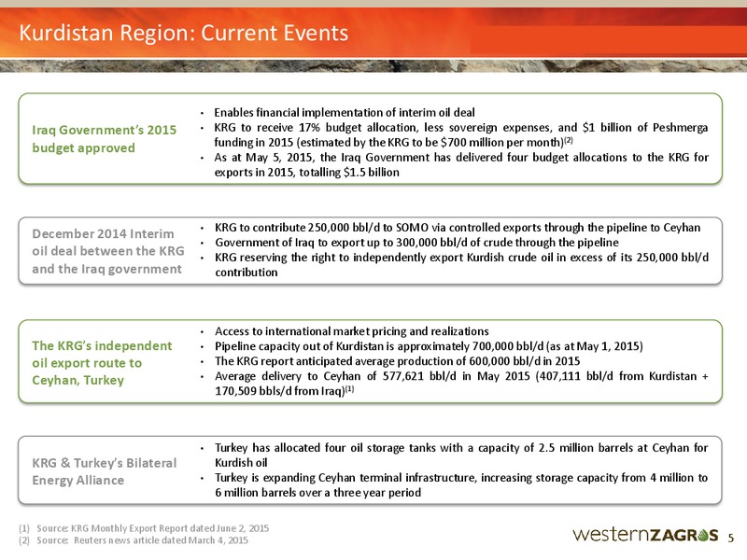Click the bullet 'Average delivery to Ceyhan of 577,621 bbl/d'
This screenshot has height=560, width=747.
coord(461,384)
